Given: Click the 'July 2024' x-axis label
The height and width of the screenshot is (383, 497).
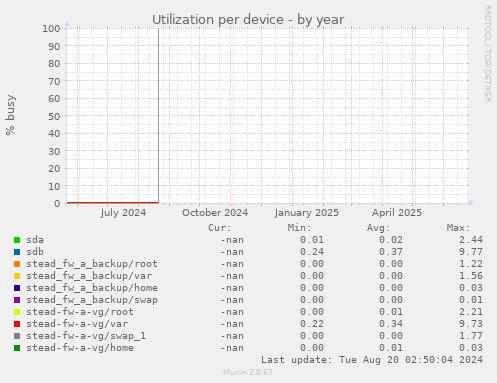Looking at the screenshot, I should click(x=123, y=213).
